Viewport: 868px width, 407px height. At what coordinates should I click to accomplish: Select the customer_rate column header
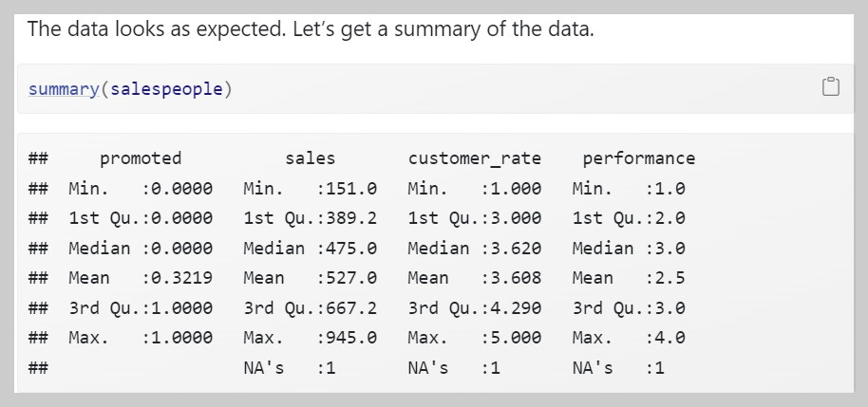[x=474, y=158]
